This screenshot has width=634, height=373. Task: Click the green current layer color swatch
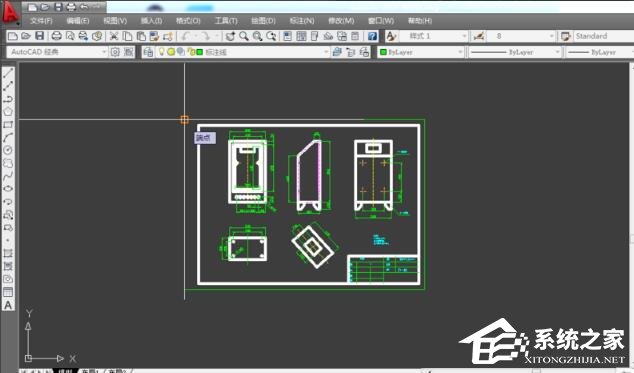tap(200, 52)
